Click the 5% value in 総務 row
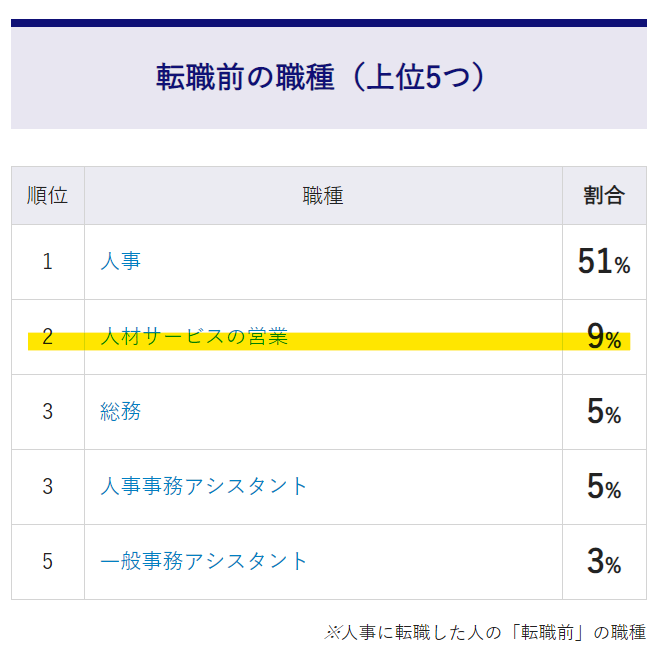Viewport: 667px width, 669px height. pos(603,412)
